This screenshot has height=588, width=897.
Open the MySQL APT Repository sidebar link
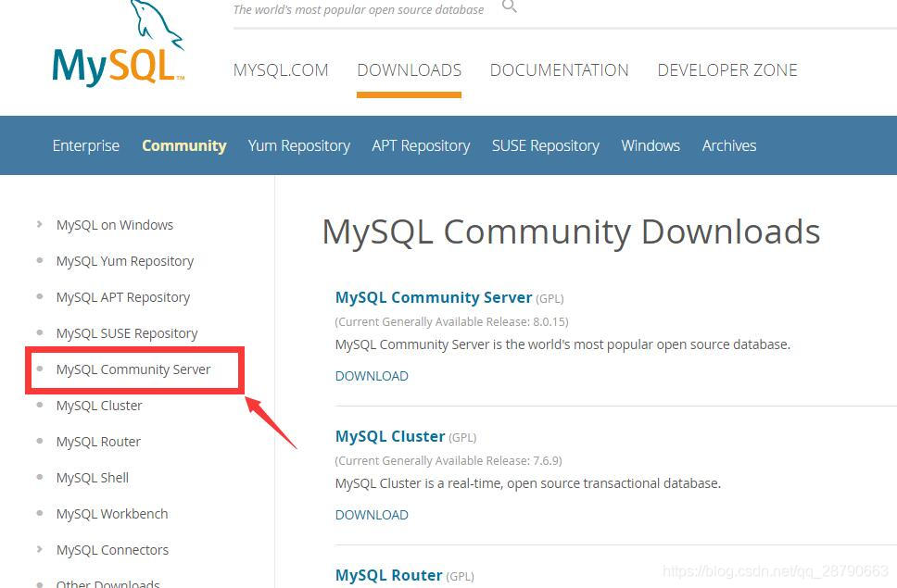123,297
